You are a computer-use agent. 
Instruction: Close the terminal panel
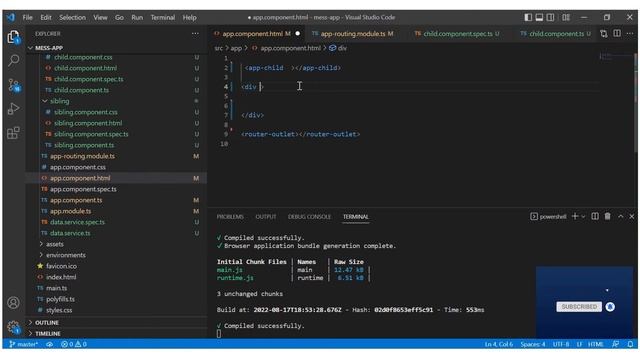click(x=632, y=217)
